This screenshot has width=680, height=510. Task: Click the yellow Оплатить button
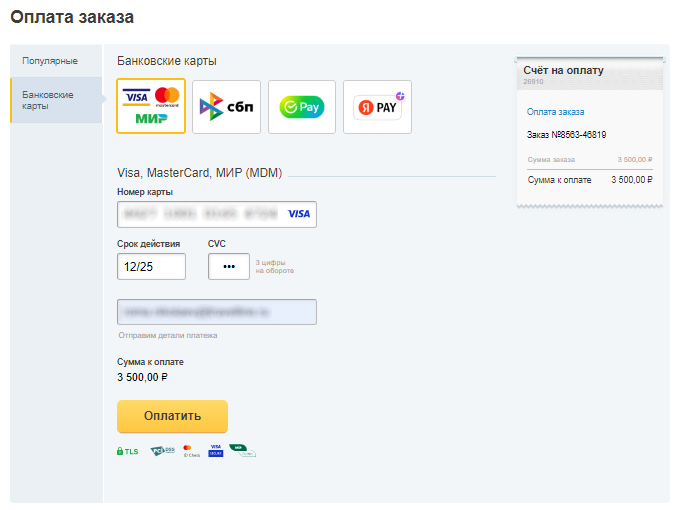(x=172, y=416)
